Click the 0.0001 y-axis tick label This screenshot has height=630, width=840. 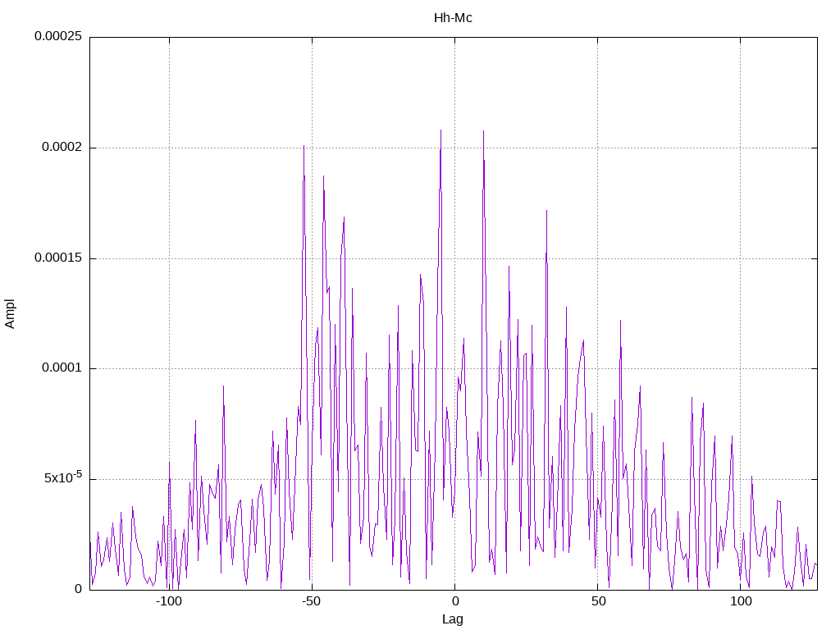click(x=62, y=368)
